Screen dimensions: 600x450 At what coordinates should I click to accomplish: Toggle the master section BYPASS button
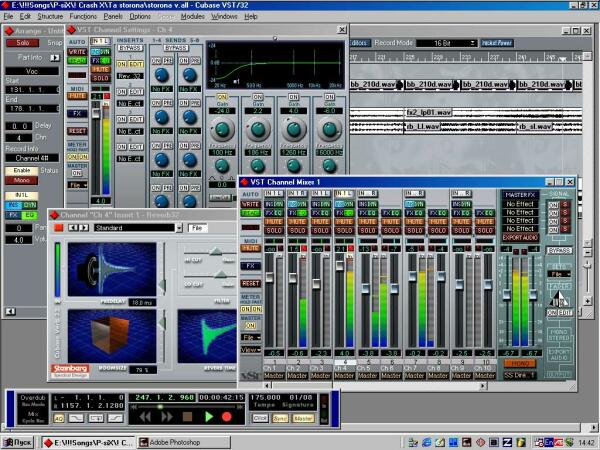pos(559,251)
